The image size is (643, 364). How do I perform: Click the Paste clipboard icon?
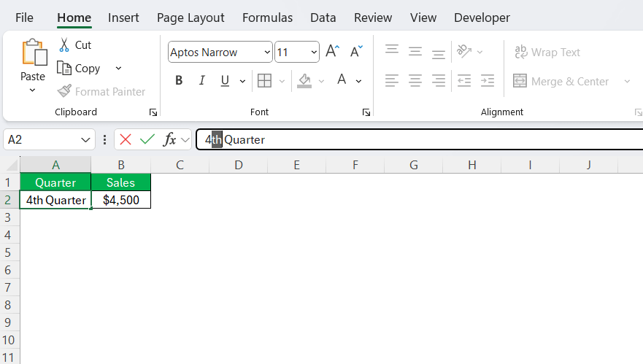coord(34,53)
